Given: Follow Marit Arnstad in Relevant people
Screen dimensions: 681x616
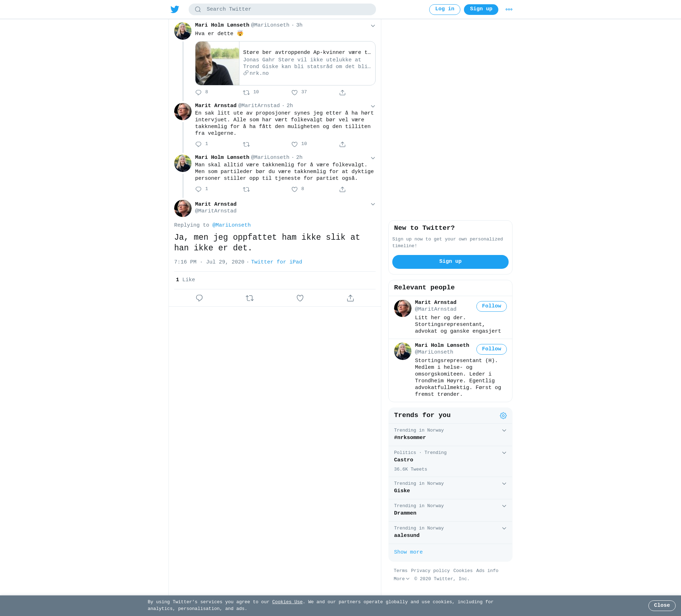Looking at the screenshot, I should coord(492,306).
